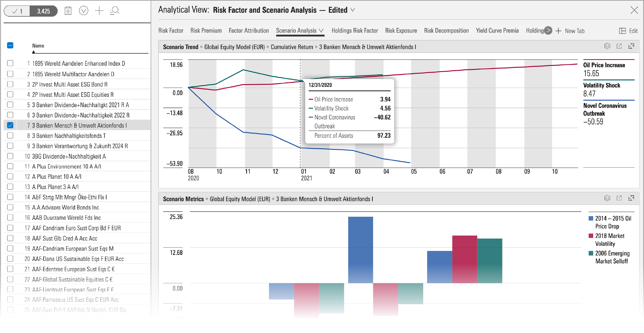Click the plus add icon in left toolbar

pyautogui.click(x=99, y=11)
